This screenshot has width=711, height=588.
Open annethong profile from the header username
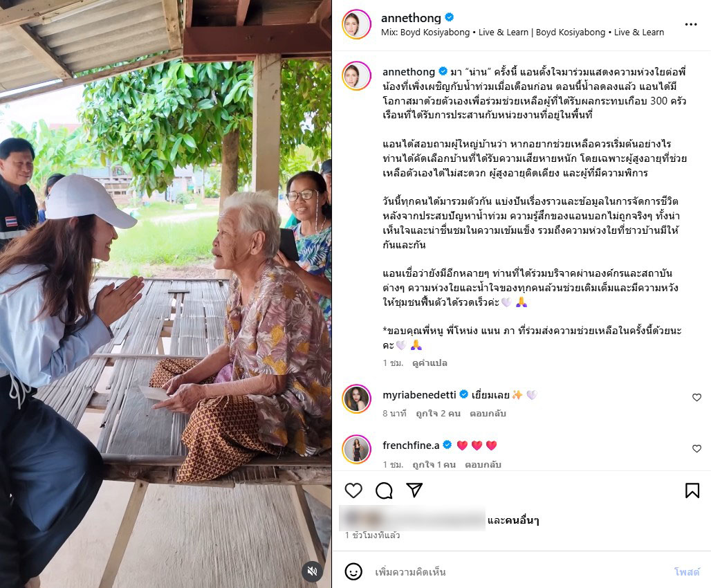(411, 18)
